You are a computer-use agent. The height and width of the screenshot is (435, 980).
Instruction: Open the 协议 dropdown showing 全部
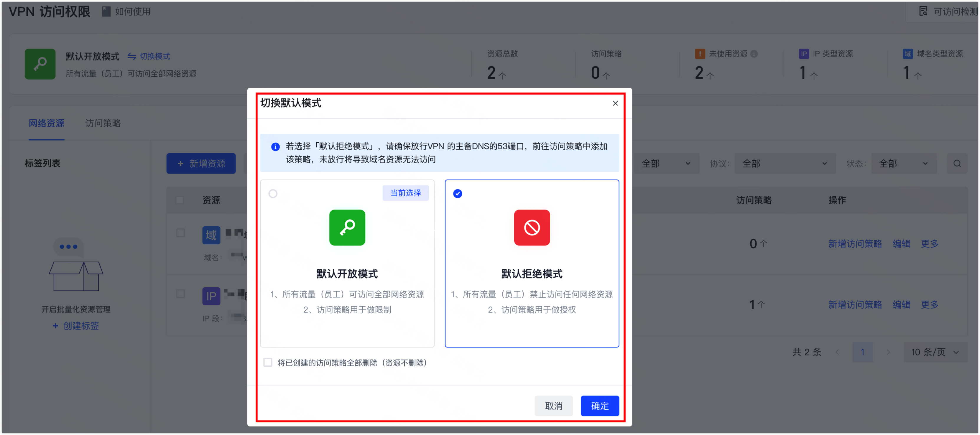785,164
